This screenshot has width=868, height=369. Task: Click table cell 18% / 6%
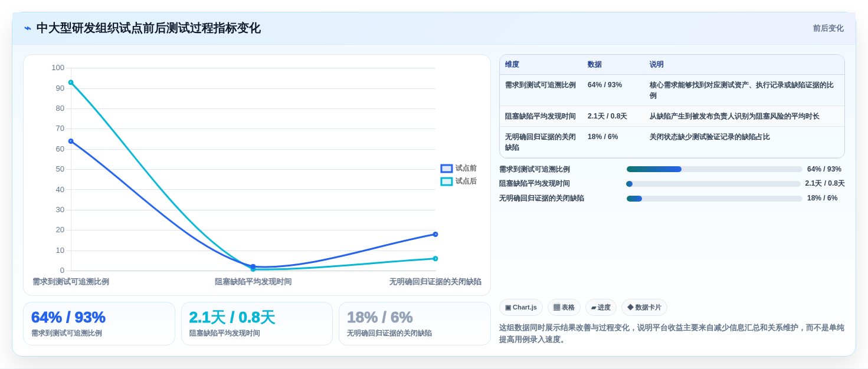click(602, 137)
